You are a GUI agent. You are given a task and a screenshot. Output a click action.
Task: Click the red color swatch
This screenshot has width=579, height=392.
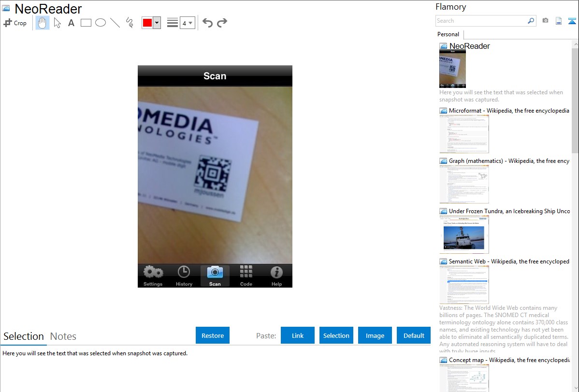pos(147,23)
